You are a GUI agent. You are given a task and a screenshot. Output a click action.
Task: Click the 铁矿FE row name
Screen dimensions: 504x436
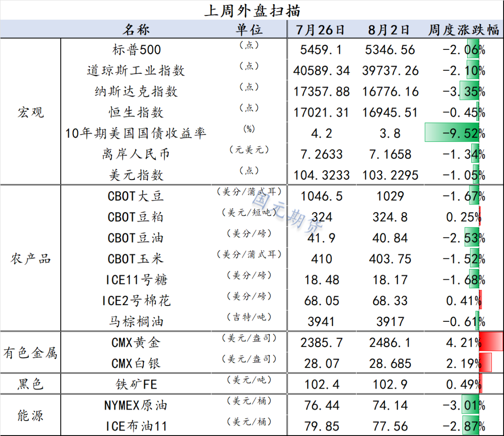pos(137,384)
